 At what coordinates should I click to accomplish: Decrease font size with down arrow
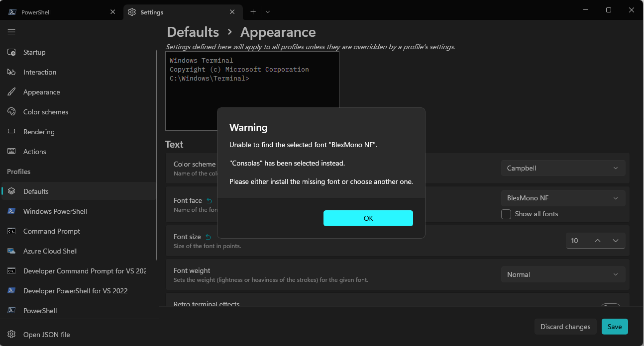click(x=616, y=241)
